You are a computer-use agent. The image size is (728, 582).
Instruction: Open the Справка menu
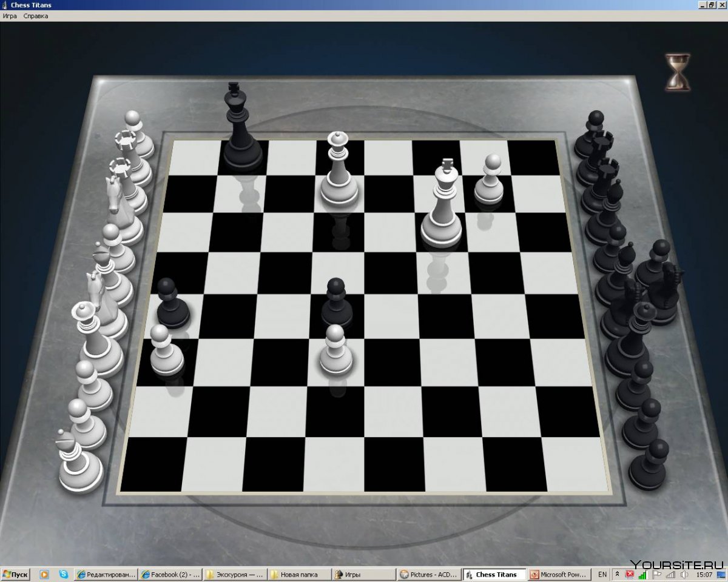click(36, 16)
